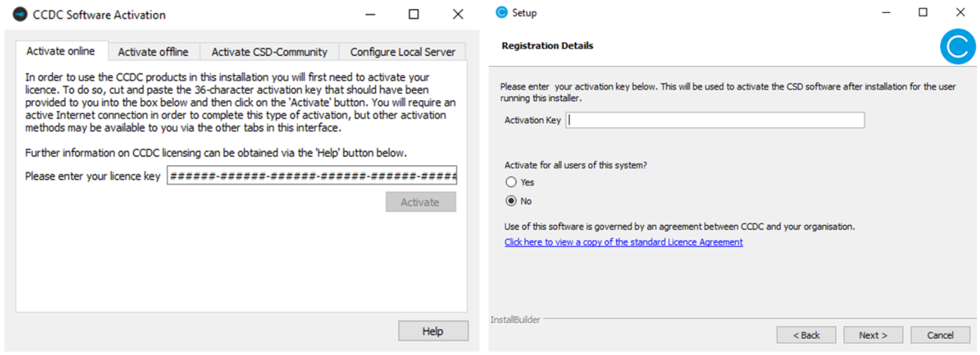Click the Setup window title bar icon

[x=501, y=12]
